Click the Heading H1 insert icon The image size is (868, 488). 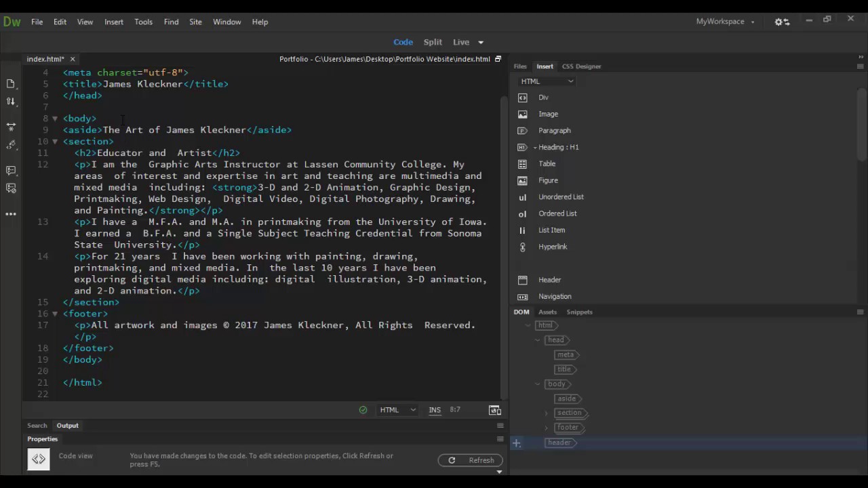point(521,147)
